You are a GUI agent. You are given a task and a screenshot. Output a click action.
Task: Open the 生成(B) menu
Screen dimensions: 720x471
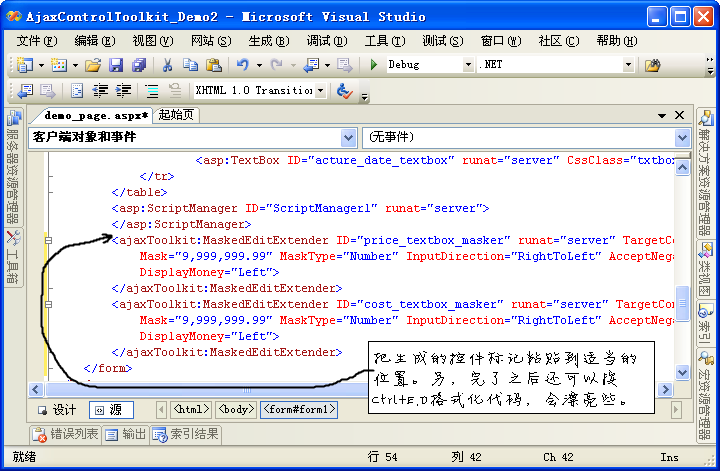pyautogui.click(x=269, y=41)
